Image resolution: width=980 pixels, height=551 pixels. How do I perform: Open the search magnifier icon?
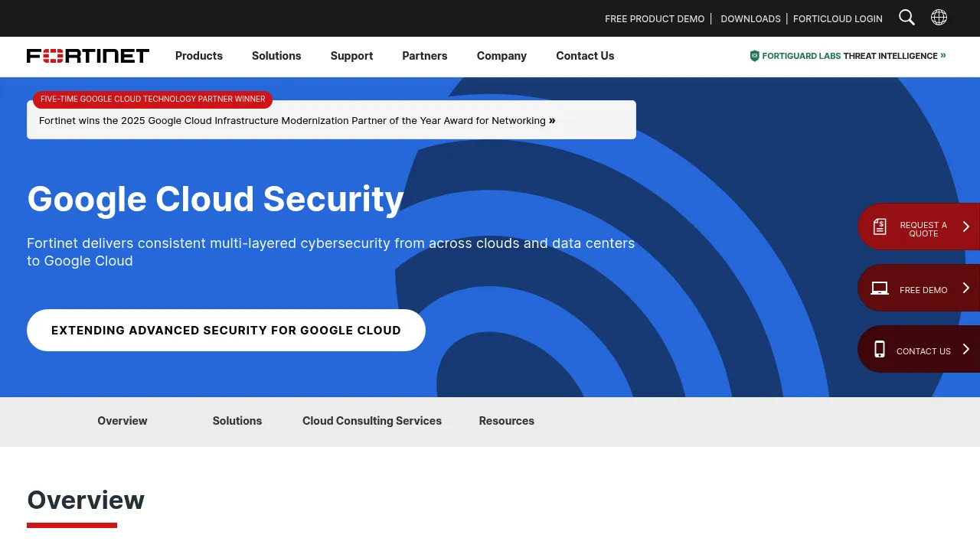click(x=906, y=18)
